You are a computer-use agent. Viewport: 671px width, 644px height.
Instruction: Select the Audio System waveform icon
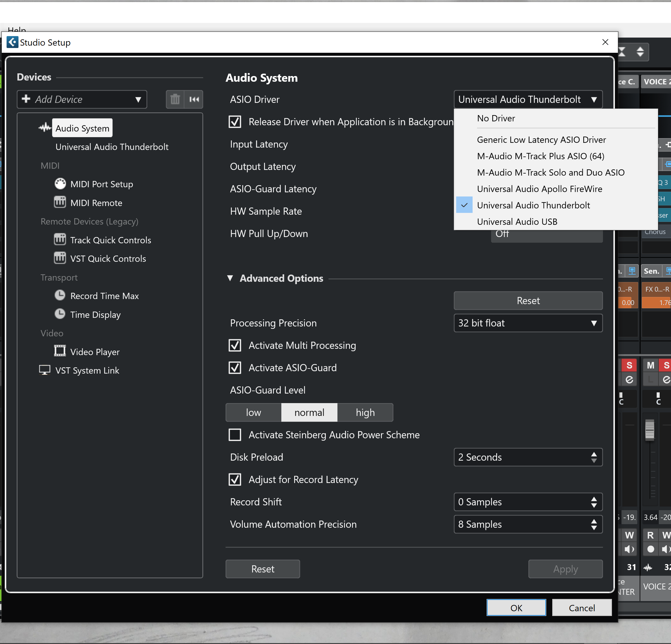44,128
